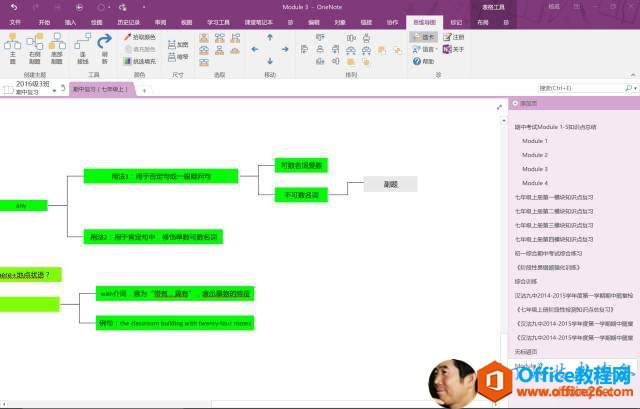
Task: Open the 思维导图 (Mind map) ribbon tab
Action: 424,22
